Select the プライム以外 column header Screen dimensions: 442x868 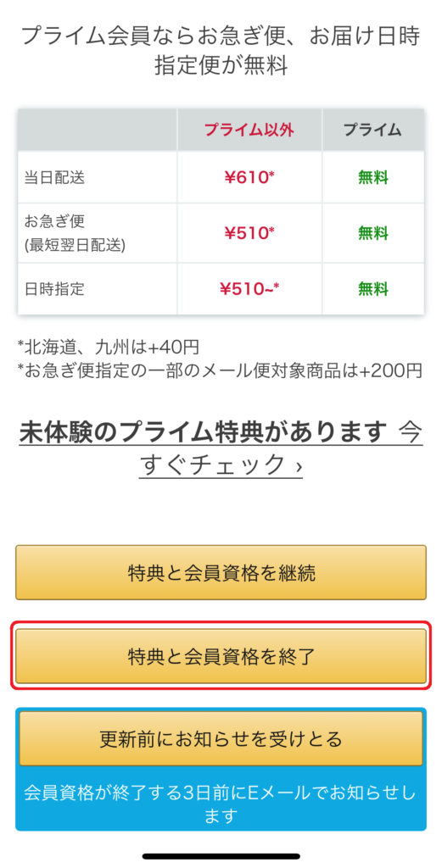(x=249, y=130)
